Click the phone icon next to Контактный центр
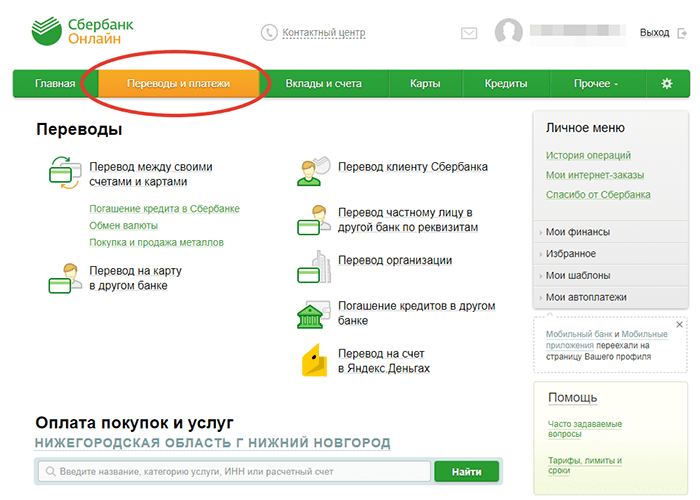This screenshot has width=700, height=500. tap(269, 33)
